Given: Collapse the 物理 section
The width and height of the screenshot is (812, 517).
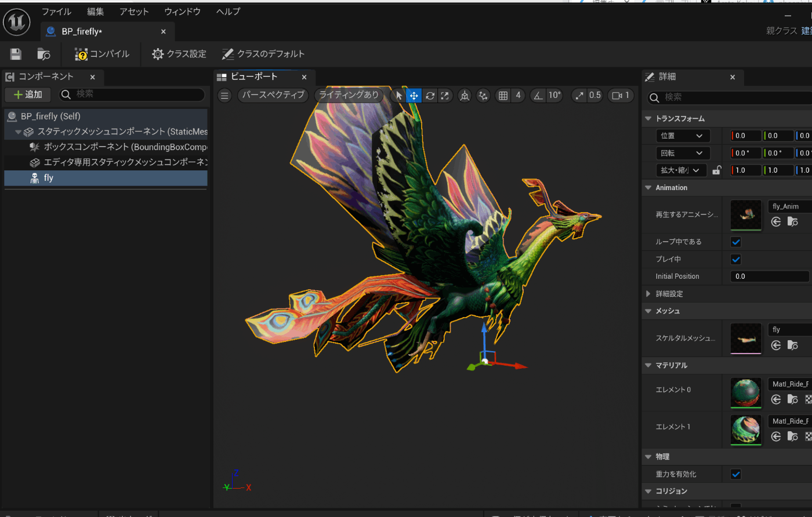Looking at the screenshot, I should [x=648, y=457].
